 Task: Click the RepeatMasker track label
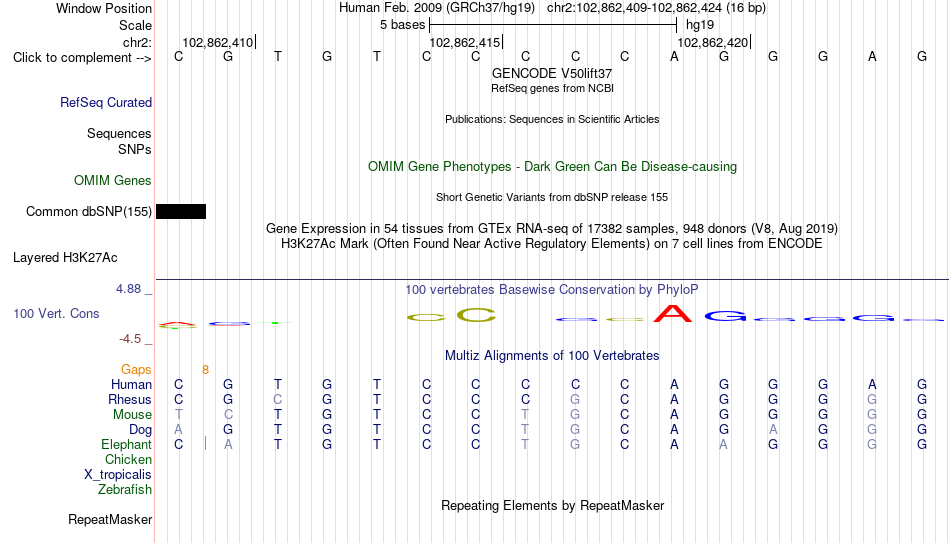click(x=110, y=519)
